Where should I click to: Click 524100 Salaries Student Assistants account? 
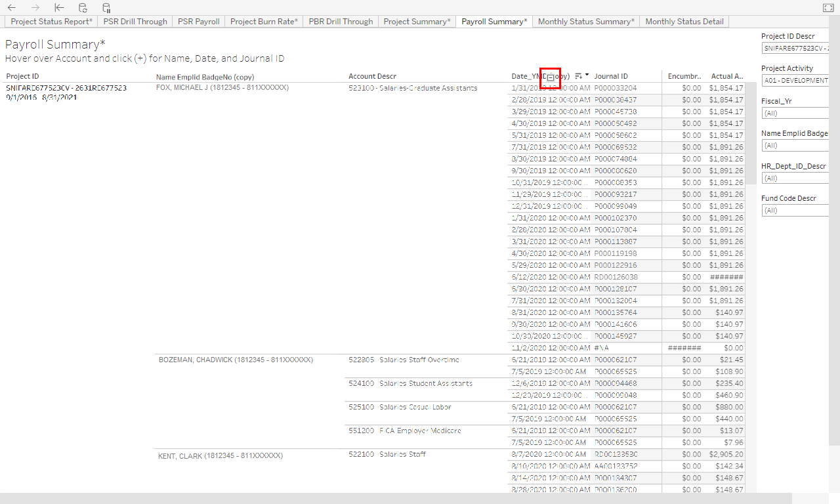click(410, 383)
